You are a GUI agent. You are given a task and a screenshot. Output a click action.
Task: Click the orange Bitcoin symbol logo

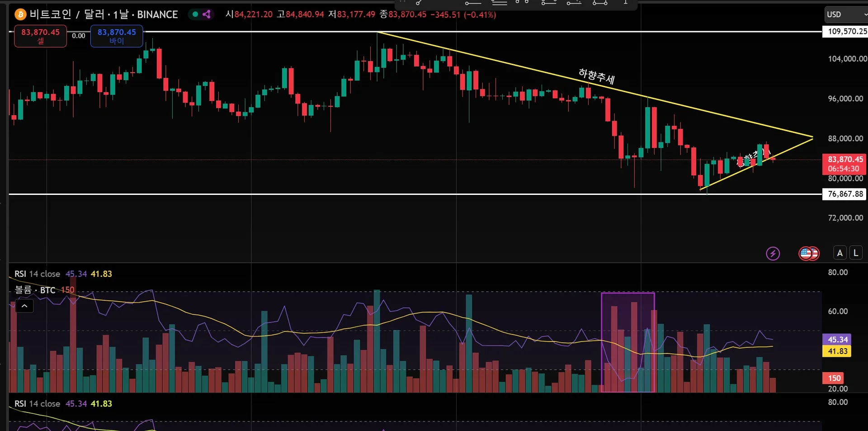20,14
